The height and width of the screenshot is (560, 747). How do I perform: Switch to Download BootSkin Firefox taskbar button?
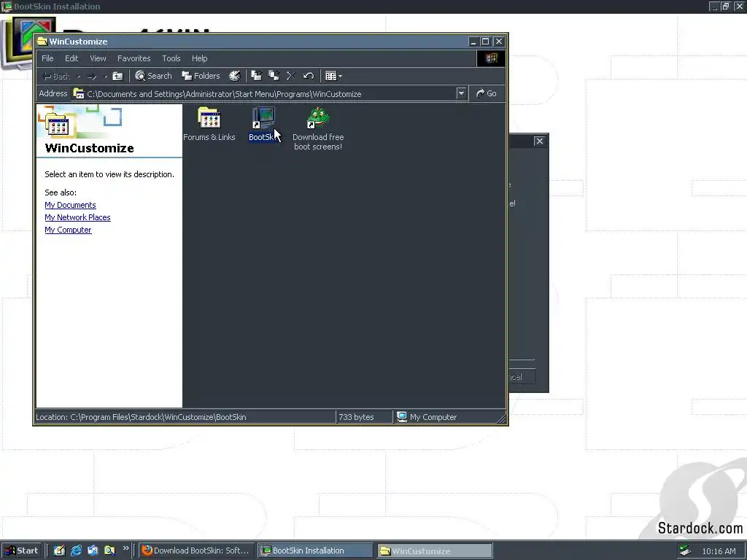196,551
